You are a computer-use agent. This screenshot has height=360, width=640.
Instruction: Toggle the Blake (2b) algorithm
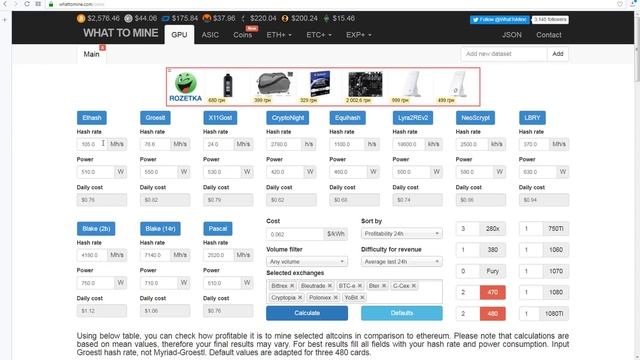(x=96, y=229)
